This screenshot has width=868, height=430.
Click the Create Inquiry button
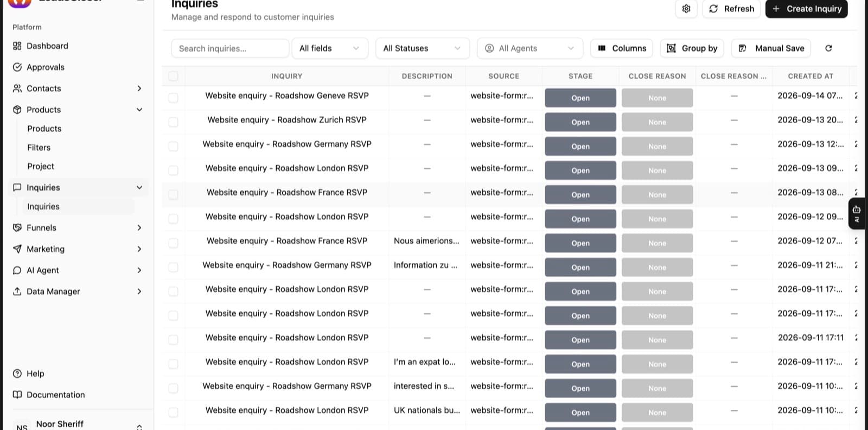point(806,9)
